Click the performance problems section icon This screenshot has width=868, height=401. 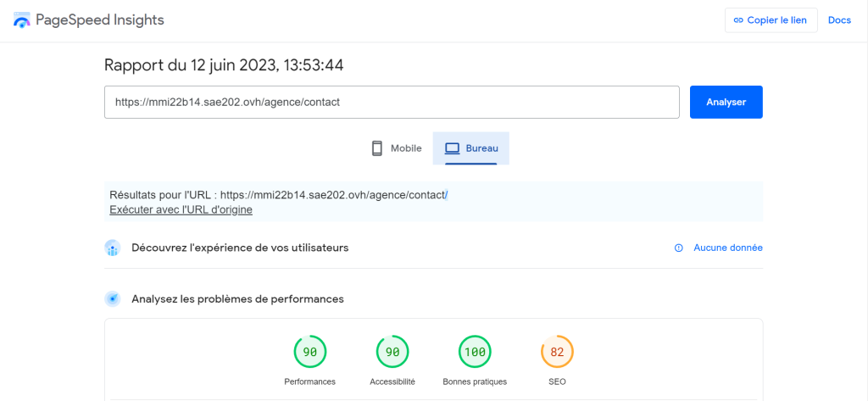[113, 299]
